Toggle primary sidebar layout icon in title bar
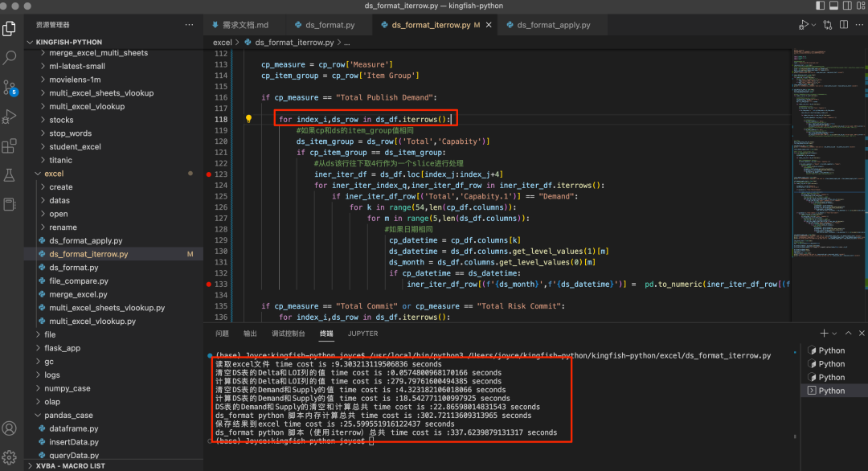The image size is (868, 471). (821, 6)
